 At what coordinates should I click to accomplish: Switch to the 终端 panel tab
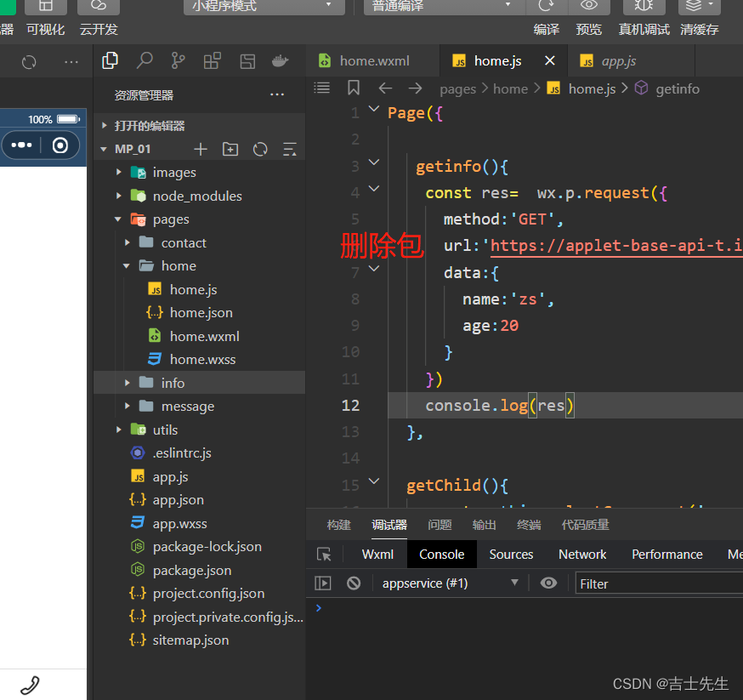click(529, 525)
